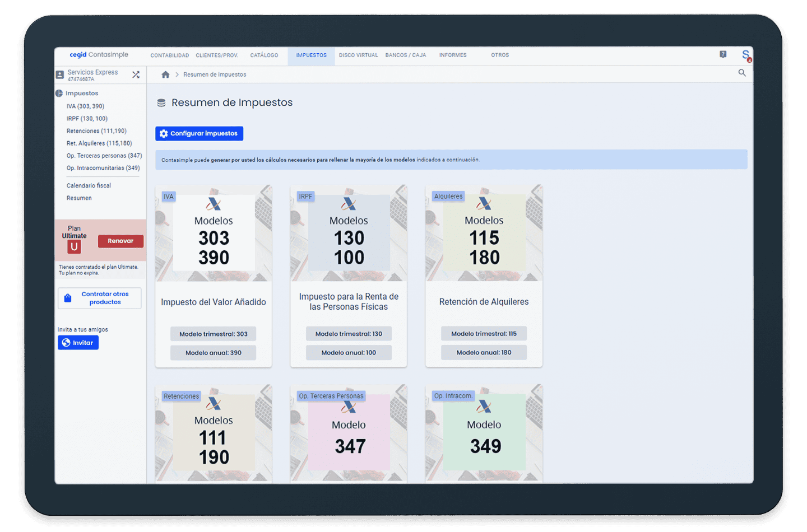Click Contratar otros productos button
This screenshot has height=532, width=807.
point(100,298)
